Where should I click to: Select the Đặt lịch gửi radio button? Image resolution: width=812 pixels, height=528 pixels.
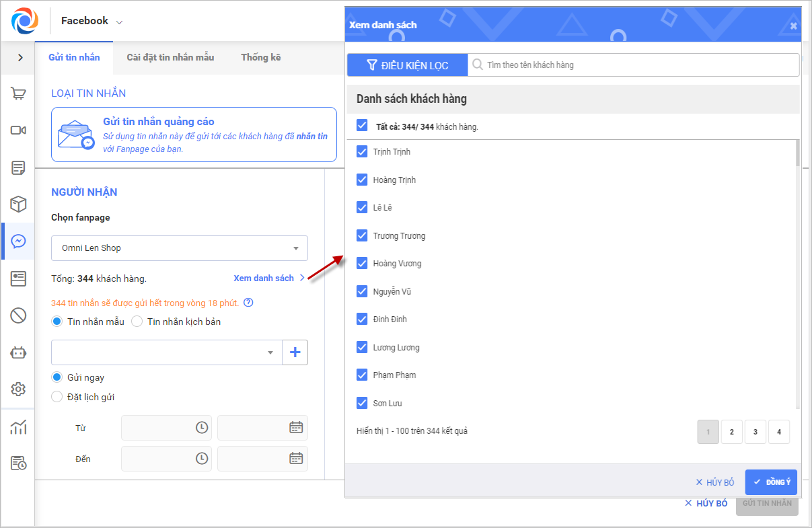[x=57, y=397]
